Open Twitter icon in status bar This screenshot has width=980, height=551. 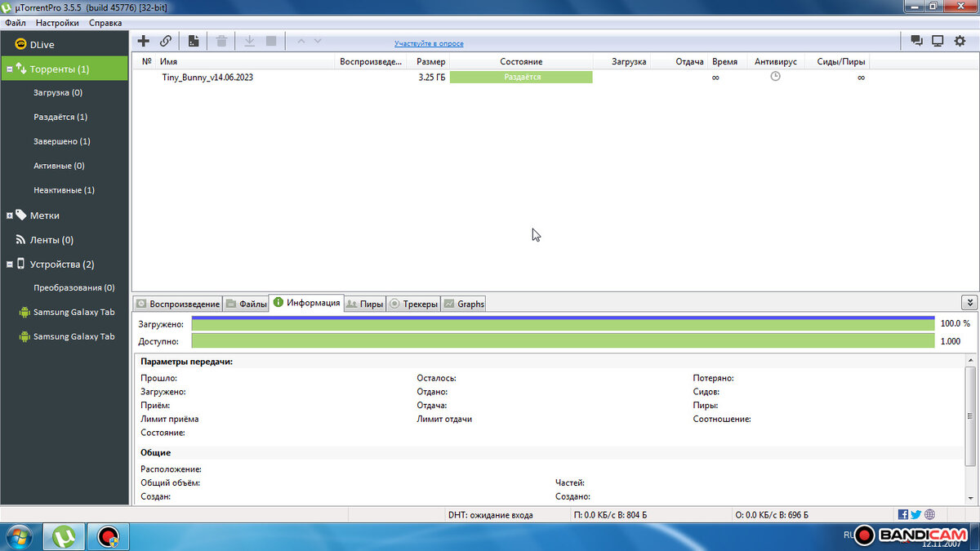coord(916,515)
